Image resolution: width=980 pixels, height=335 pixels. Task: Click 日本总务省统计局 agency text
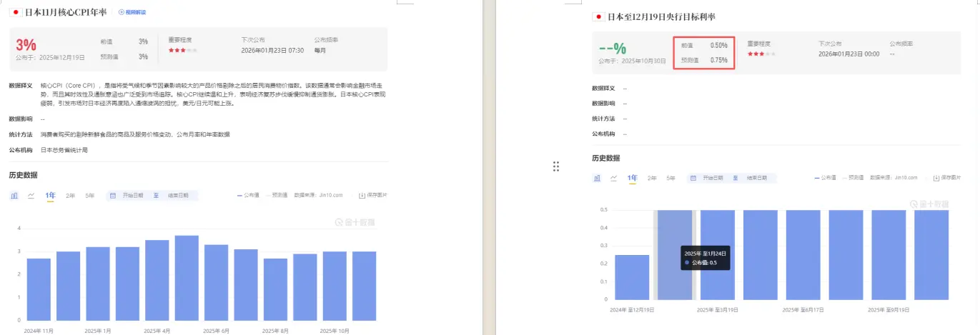(x=64, y=150)
